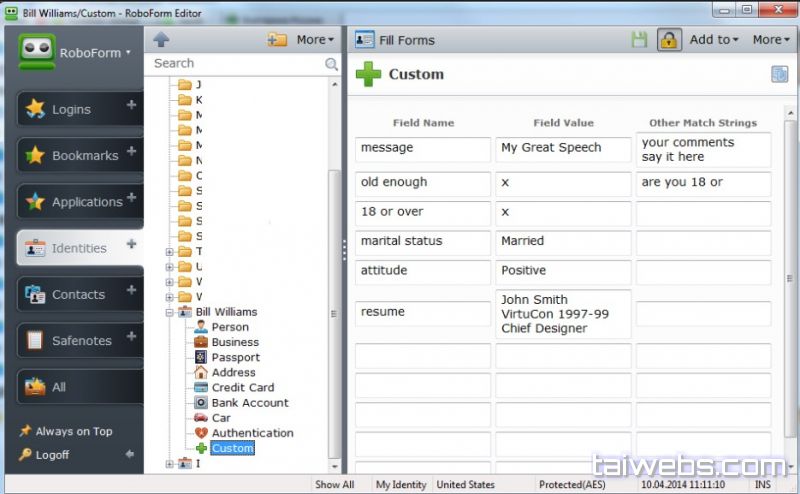Open the Add to dropdown
800x494 pixels.
(714, 40)
